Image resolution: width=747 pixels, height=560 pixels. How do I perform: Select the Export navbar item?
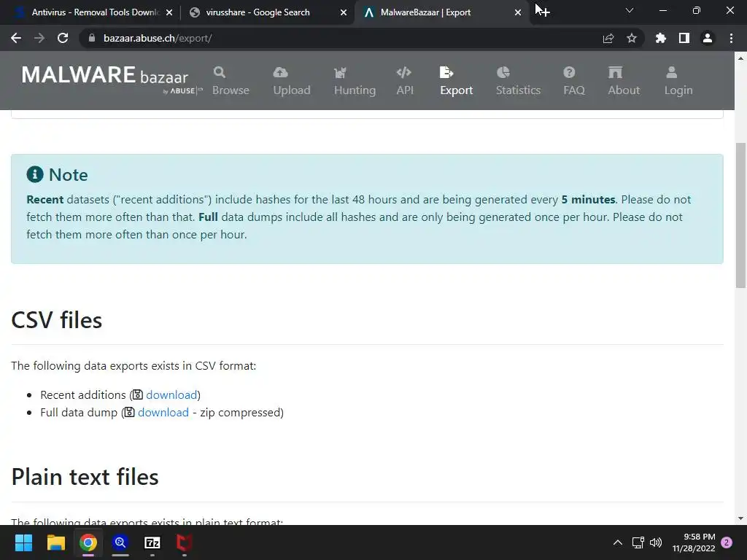pos(456,81)
